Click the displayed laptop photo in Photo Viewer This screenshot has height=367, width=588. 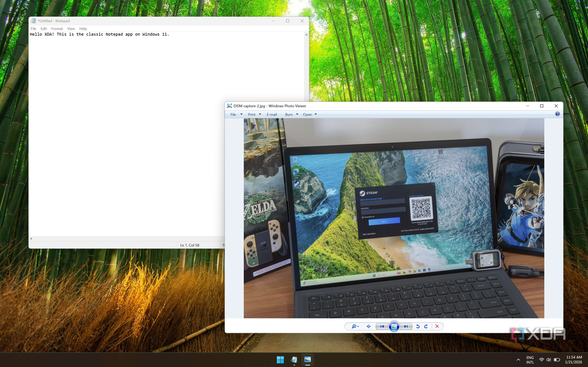(394, 218)
